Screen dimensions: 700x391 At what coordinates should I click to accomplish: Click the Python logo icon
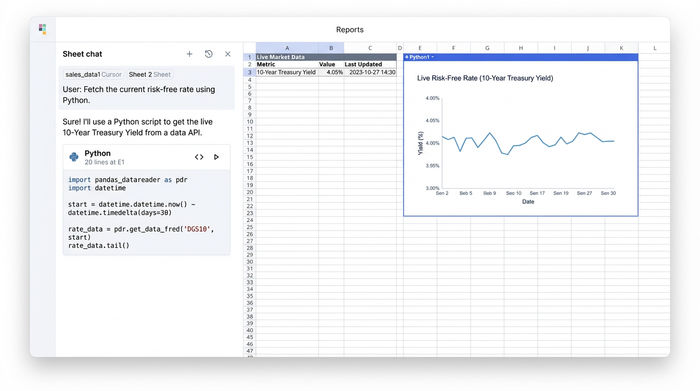tap(74, 157)
